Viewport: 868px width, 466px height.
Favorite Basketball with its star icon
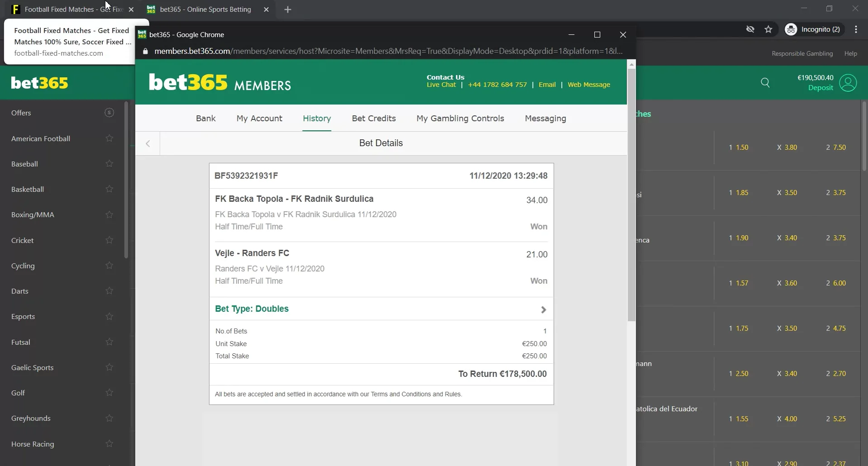(109, 189)
